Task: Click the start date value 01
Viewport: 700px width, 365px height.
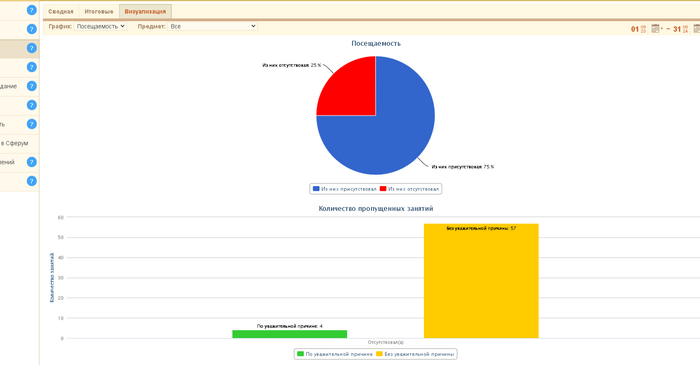Action: (635, 29)
